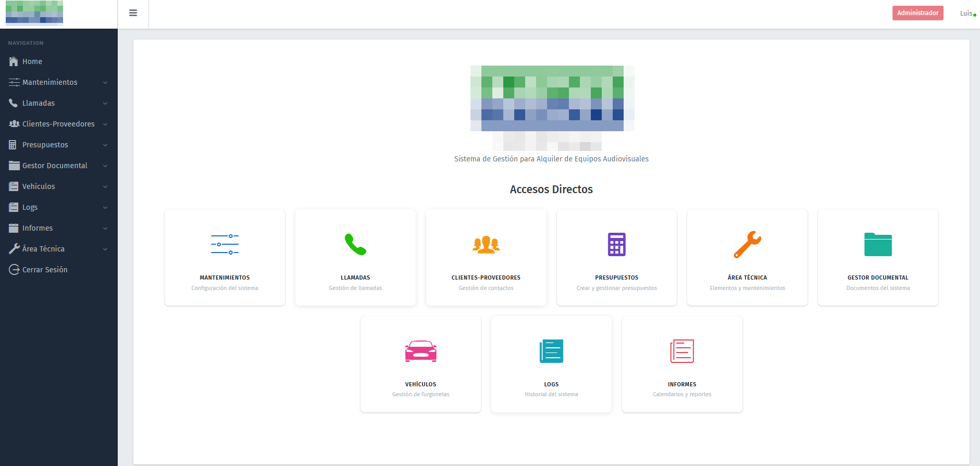Expand the Mantenimientos sidebar chevron
Image resolution: width=980 pixels, height=466 pixels.
(x=105, y=82)
